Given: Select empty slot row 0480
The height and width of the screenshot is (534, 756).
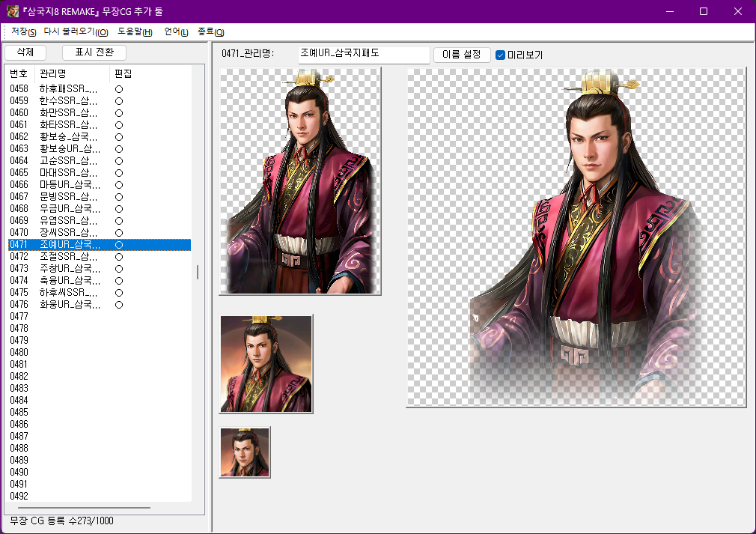Looking at the screenshot, I should click(100, 352).
